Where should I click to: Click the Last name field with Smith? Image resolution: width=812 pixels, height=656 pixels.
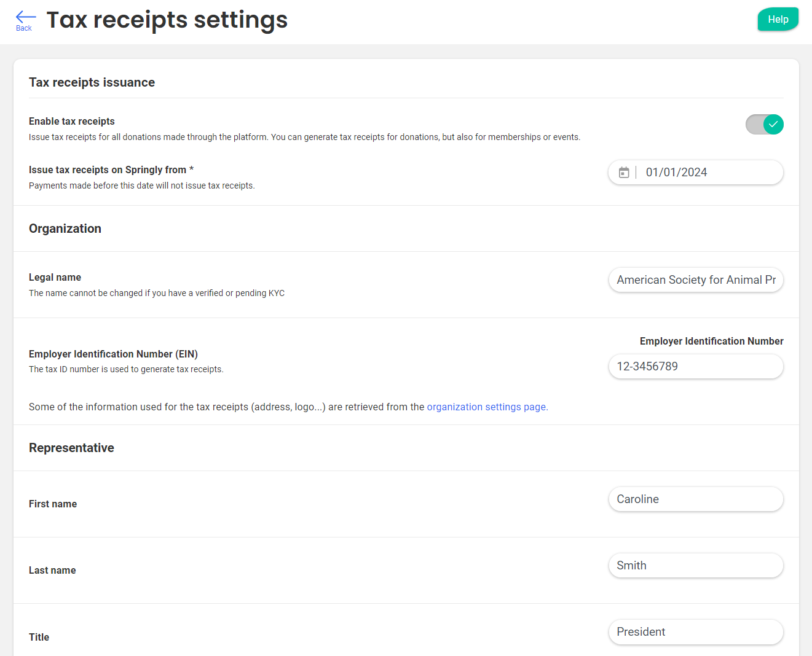click(695, 566)
